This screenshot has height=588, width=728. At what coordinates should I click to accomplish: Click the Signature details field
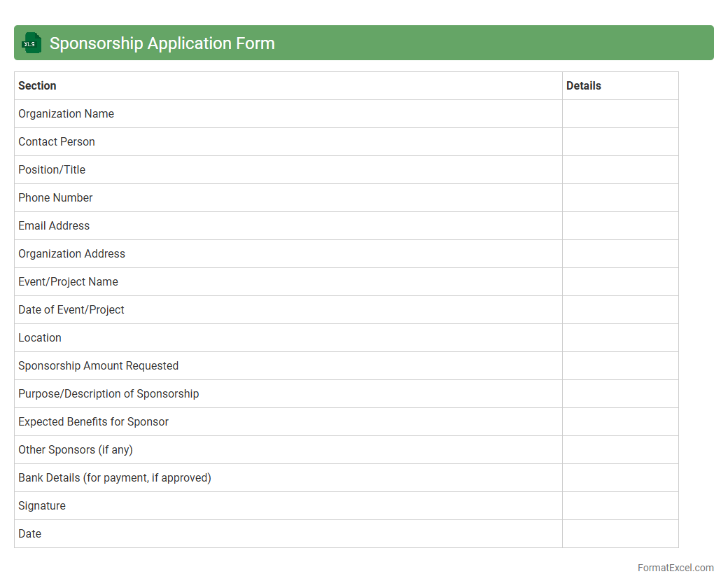coord(619,505)
